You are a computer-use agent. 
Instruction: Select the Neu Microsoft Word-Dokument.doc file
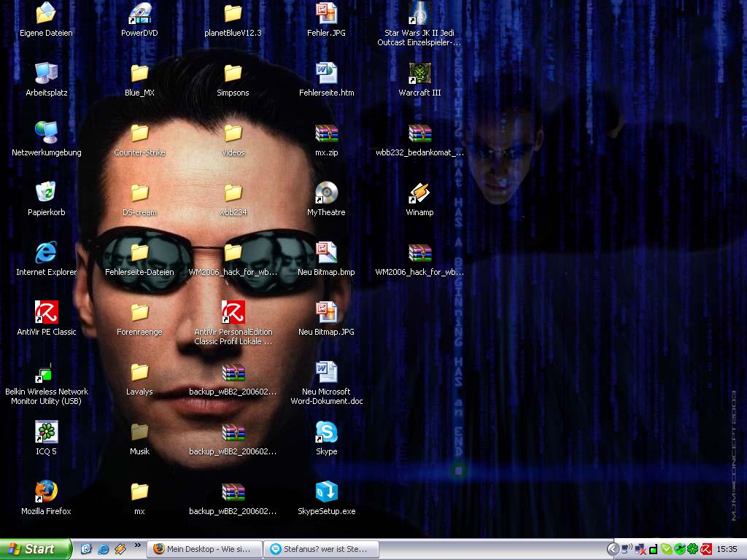[x=326, y=372]
